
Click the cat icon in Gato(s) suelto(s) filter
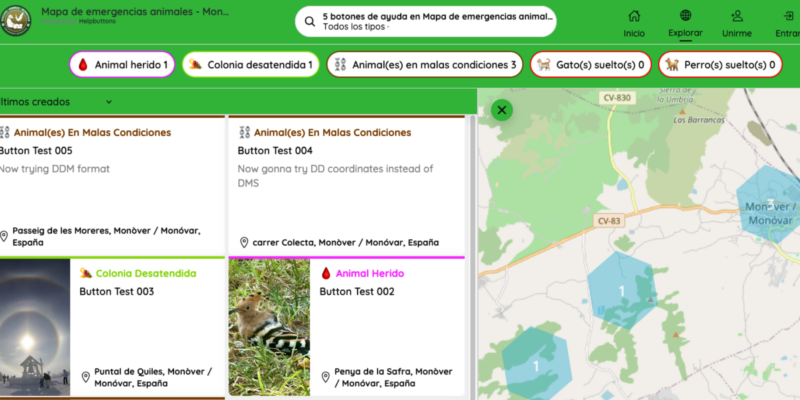point(544,65)
